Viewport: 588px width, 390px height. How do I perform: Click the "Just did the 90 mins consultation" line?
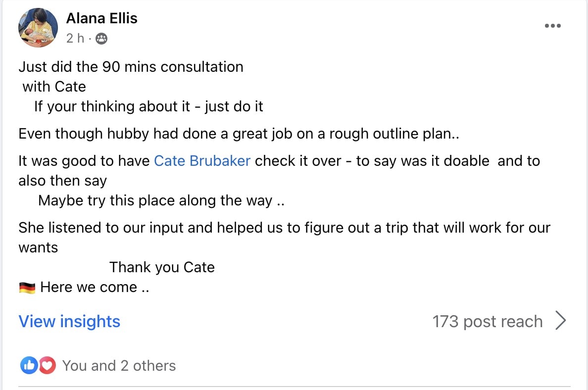click(x=131, y=67)
